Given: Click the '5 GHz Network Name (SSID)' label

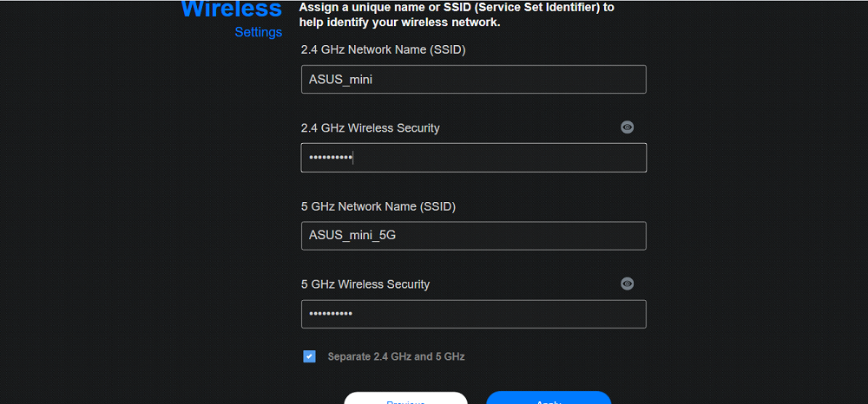Looking at the screenshot, I should click(378, 206).
